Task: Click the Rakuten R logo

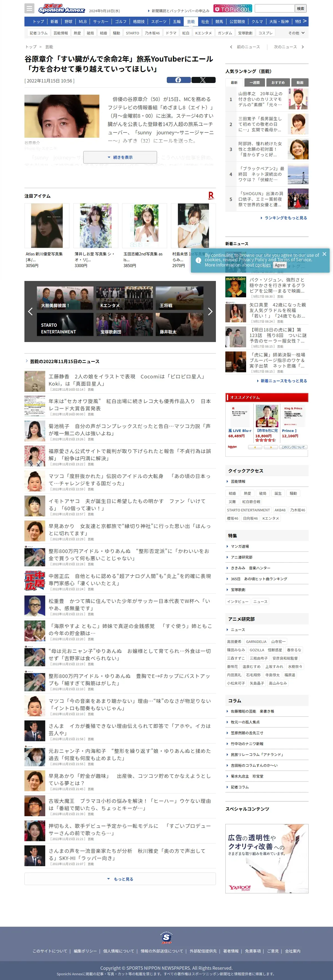Action: tap(211, 195)
